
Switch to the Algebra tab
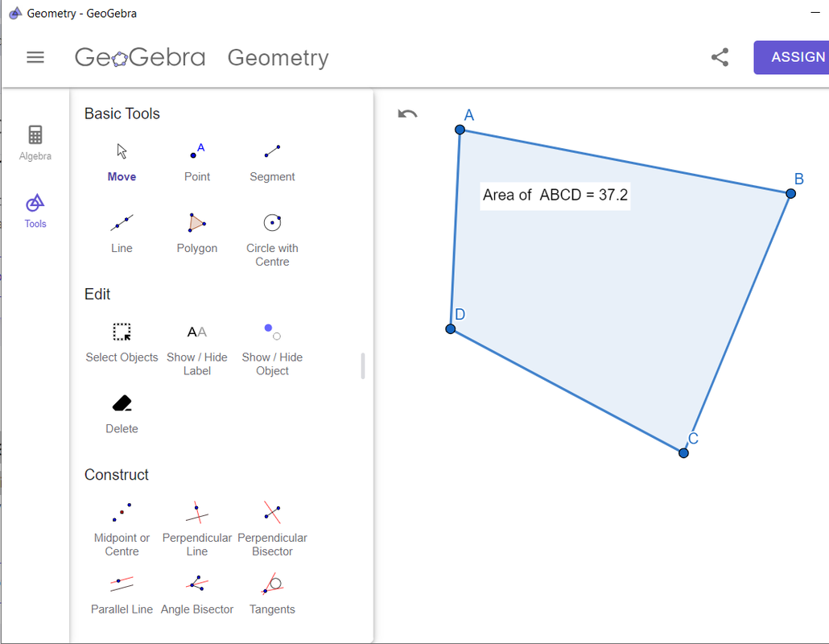pyautogui.click(x=35, y=142)
